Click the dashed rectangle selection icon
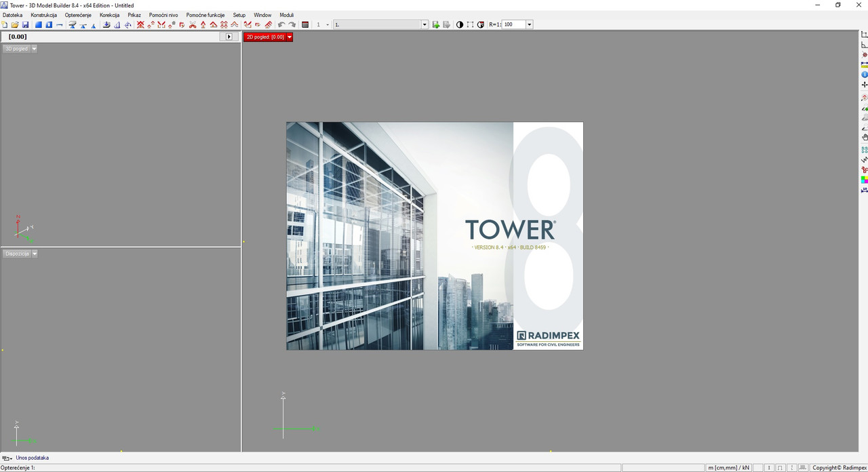 click(470, 24)
